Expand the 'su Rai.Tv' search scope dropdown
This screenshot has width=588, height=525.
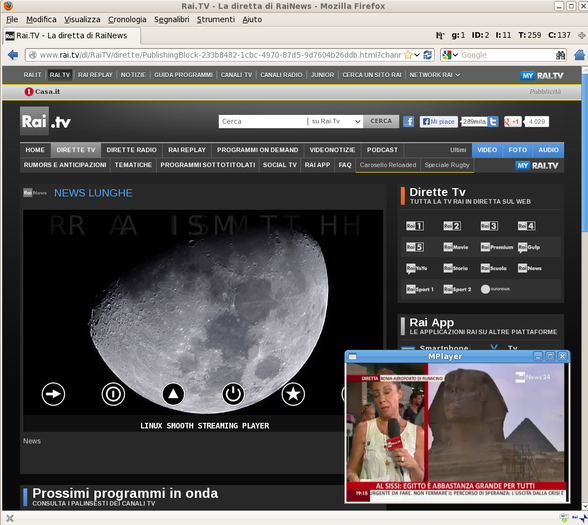tap(335, 122)
